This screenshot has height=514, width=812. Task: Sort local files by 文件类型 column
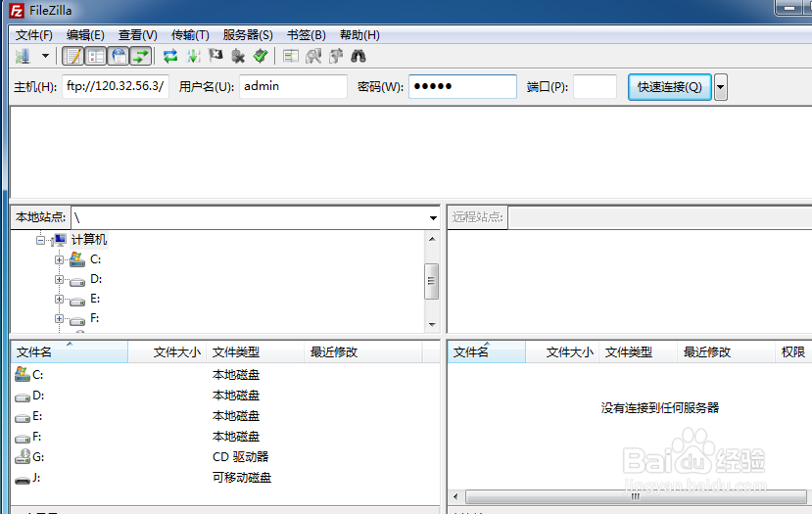pos(256,352)
